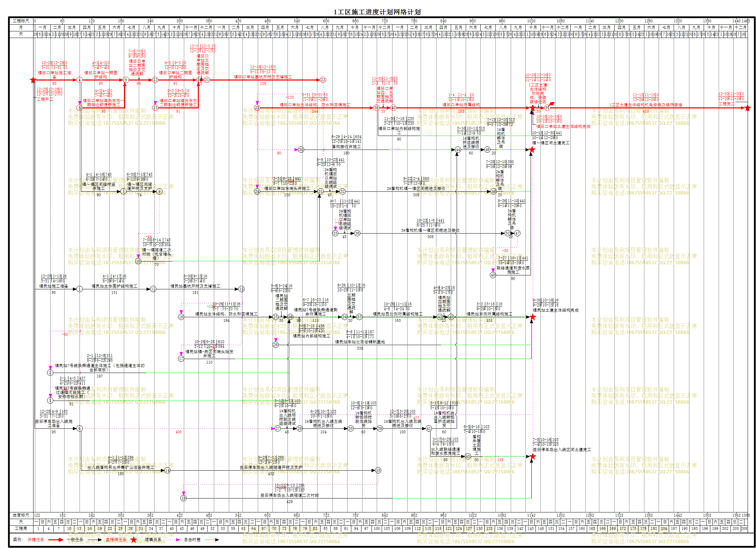The width and height of the screenshot is (756, 548).
Task: Click the 1工区土建主体结构机电安装及装饰装修 label
Action: (646, 105)
